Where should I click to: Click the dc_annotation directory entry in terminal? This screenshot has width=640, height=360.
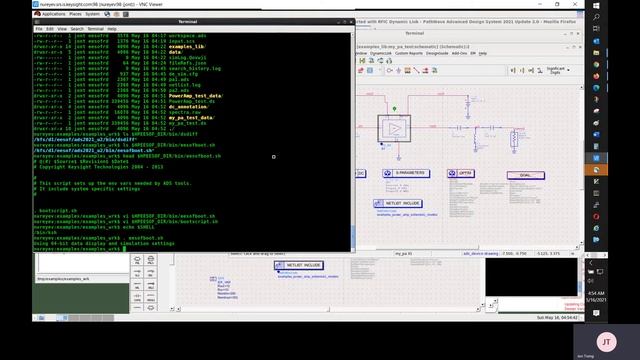(x=189, y=107)
